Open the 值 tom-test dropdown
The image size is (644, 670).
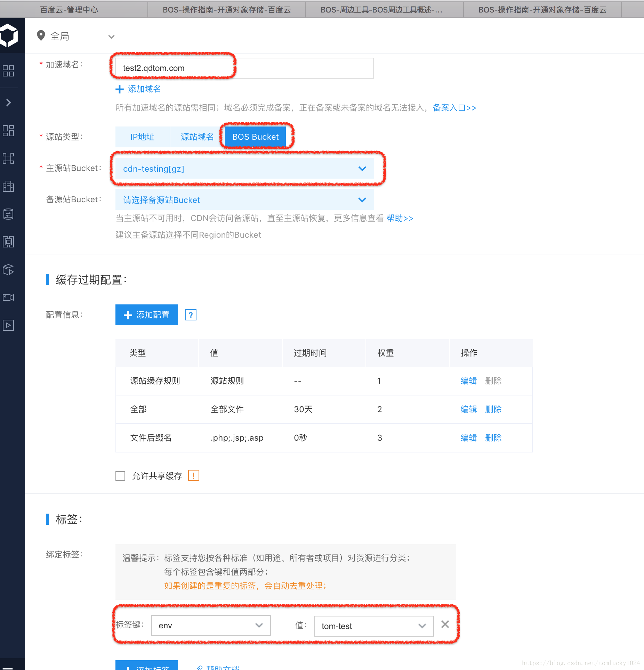(374, 626)
